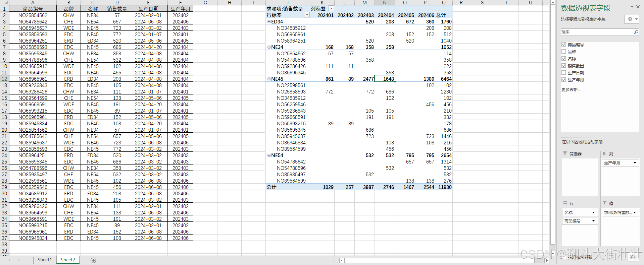Viewport: 644px width, 265px height.
Task: Toggle the defer layout update checkbox
Action: pyautogui.click(x=564, y=257)
